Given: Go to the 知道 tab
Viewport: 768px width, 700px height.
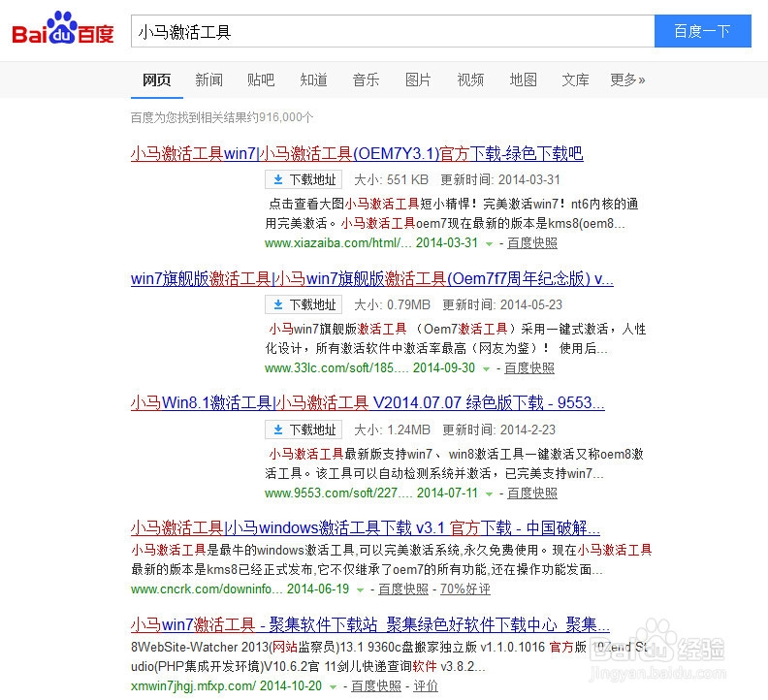Looking at the screenshot, I should [313, 80].
